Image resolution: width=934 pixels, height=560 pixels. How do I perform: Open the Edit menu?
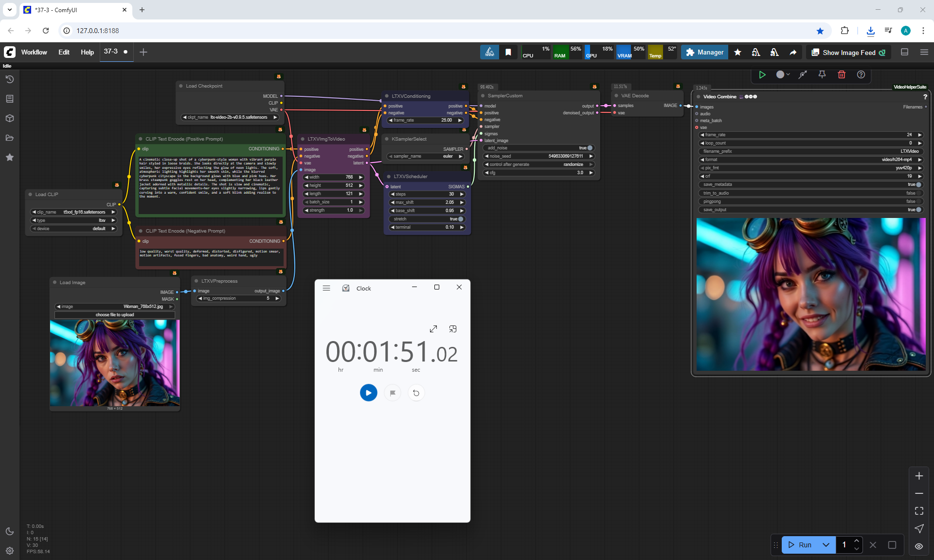tap(64, 53)
